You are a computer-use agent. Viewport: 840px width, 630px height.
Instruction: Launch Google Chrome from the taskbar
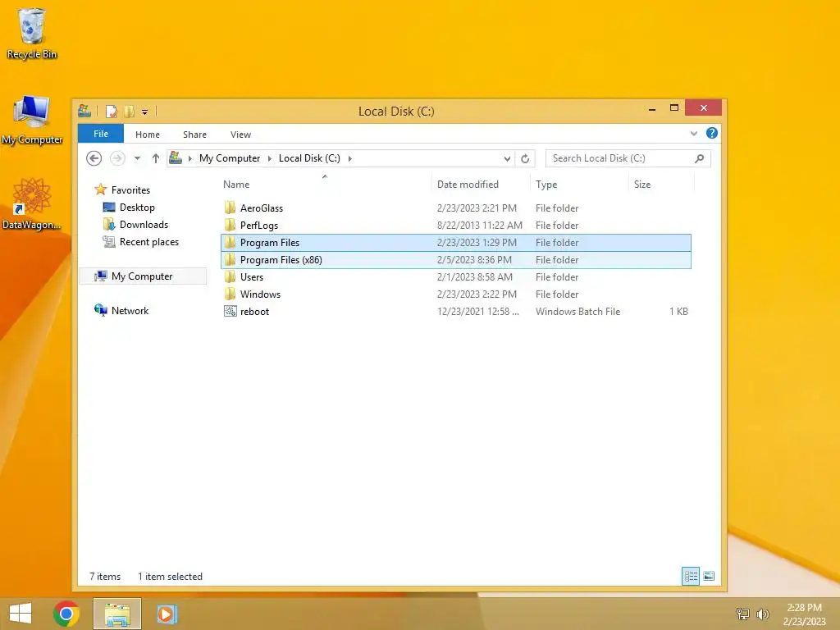click(66, 614)
